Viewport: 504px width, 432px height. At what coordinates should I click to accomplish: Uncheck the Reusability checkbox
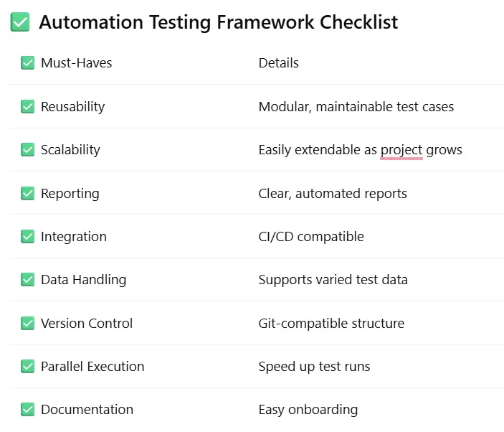(28, 106)
